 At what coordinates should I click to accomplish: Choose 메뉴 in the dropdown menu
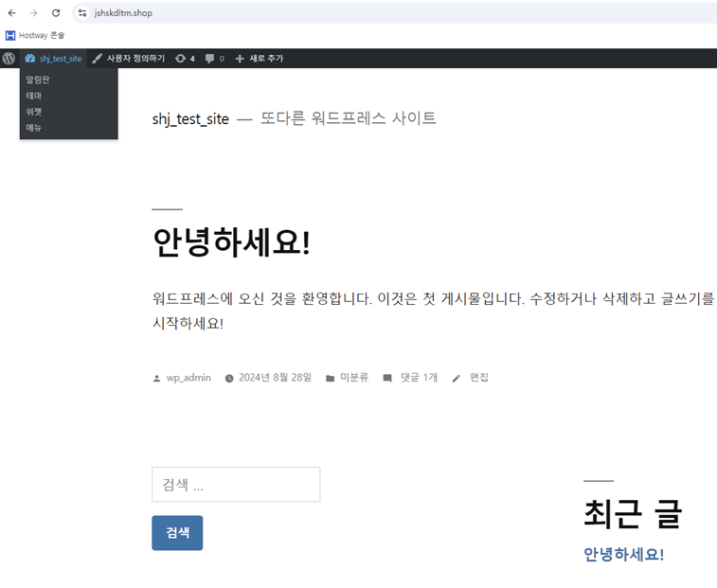pyautogui.click(x=34, y=128)
